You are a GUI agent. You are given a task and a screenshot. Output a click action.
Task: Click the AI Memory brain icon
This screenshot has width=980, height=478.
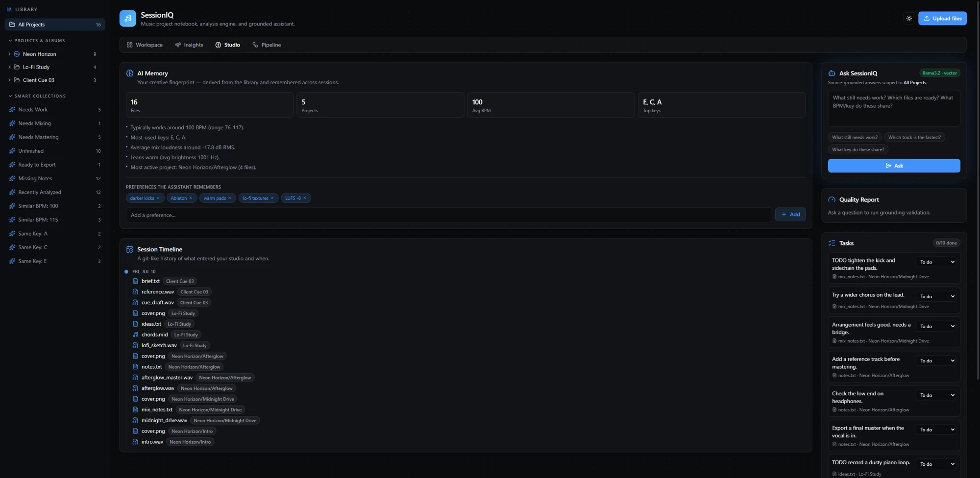(x=130, y=73)
